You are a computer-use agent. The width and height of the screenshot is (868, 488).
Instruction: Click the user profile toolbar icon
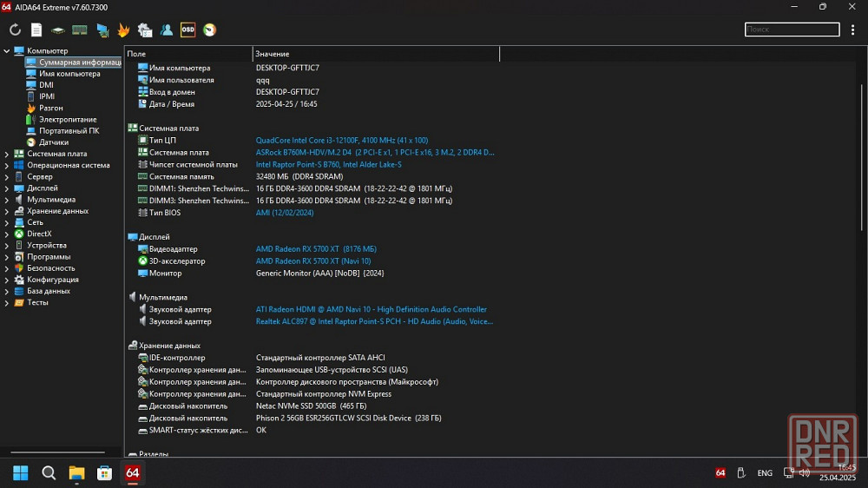(x=167, y=30)
